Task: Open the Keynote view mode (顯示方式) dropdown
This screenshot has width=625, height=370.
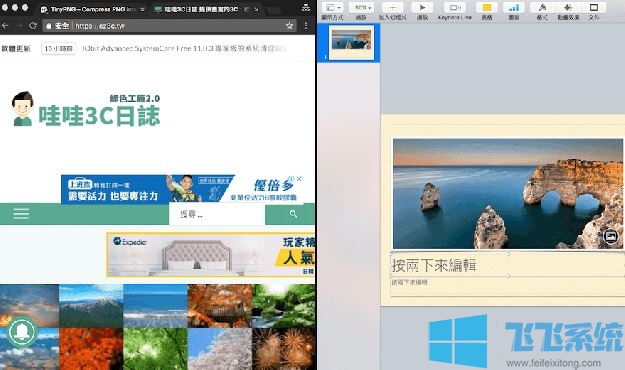Action: (x=332, y=8)
